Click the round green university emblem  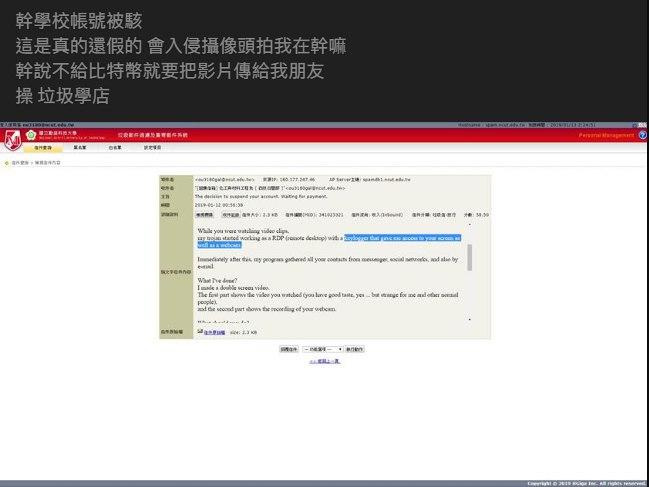coord(31,135)
